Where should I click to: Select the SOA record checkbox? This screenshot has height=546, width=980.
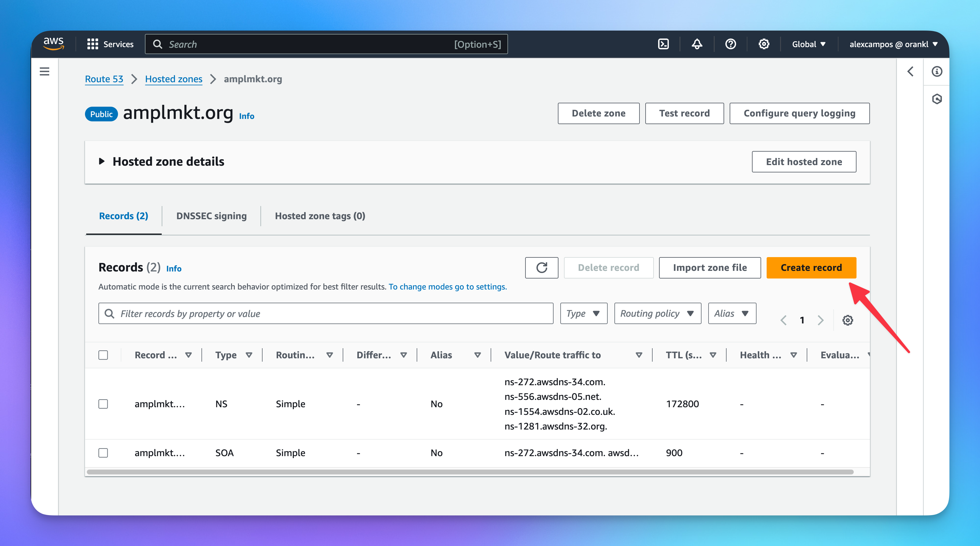(103, 453)
